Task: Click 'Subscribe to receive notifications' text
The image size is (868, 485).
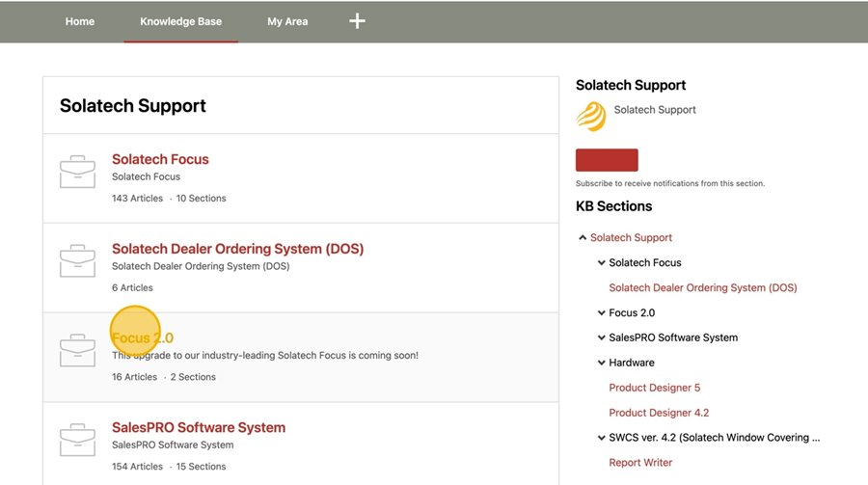Action: (670, 183)
